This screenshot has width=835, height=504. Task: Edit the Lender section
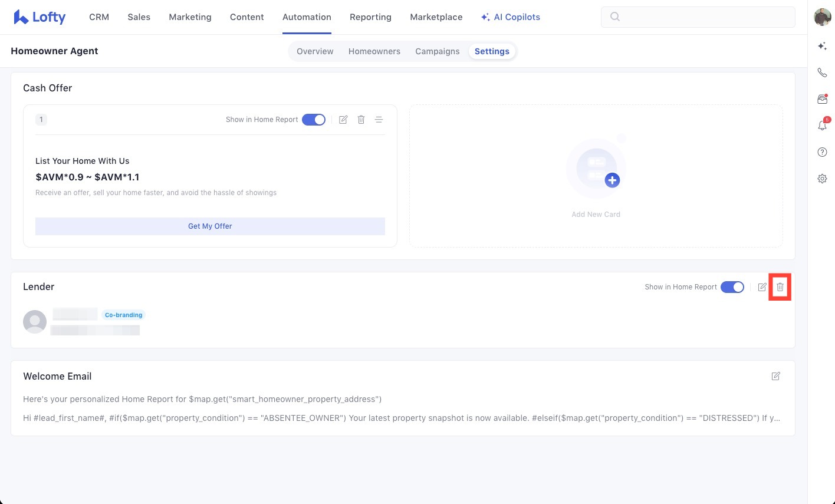click(x=762, y=287)
